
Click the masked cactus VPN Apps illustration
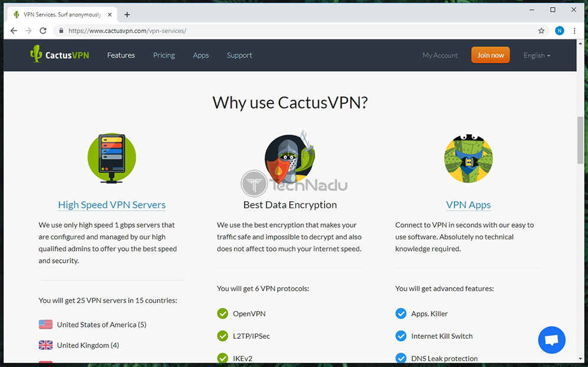pyautogui.click(x=469, y=158)
